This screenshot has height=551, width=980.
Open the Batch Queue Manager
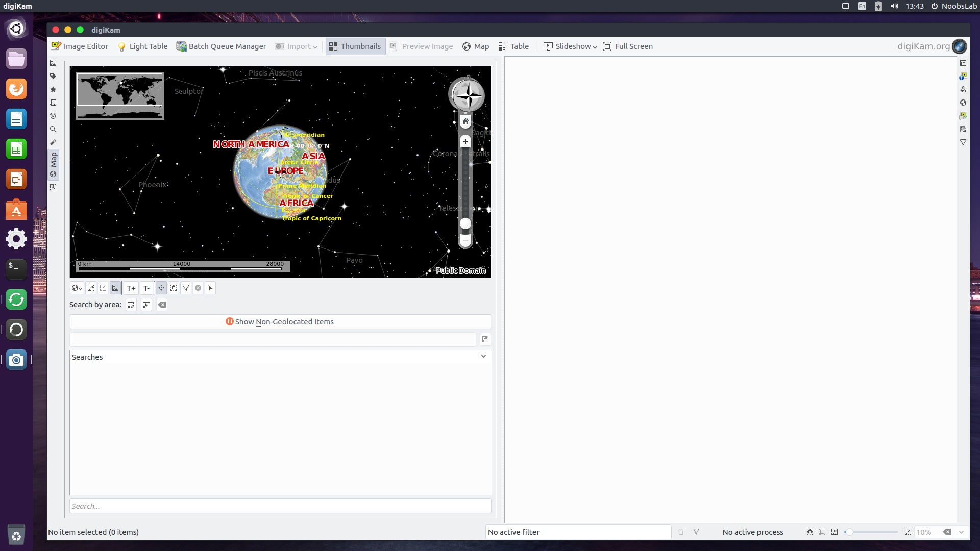coord(221,46)
